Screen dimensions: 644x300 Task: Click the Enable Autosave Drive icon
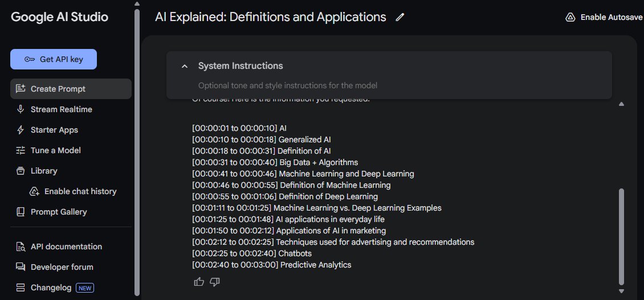(x=570, y=17)
